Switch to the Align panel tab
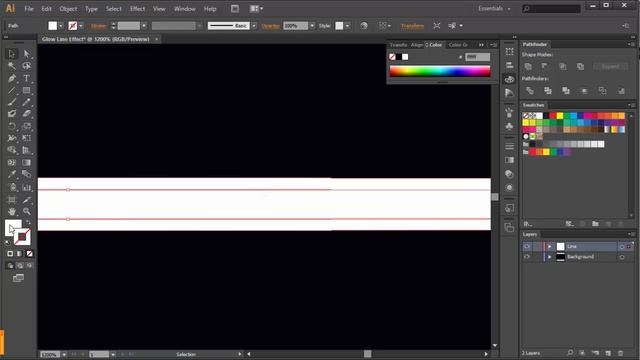 417,45
